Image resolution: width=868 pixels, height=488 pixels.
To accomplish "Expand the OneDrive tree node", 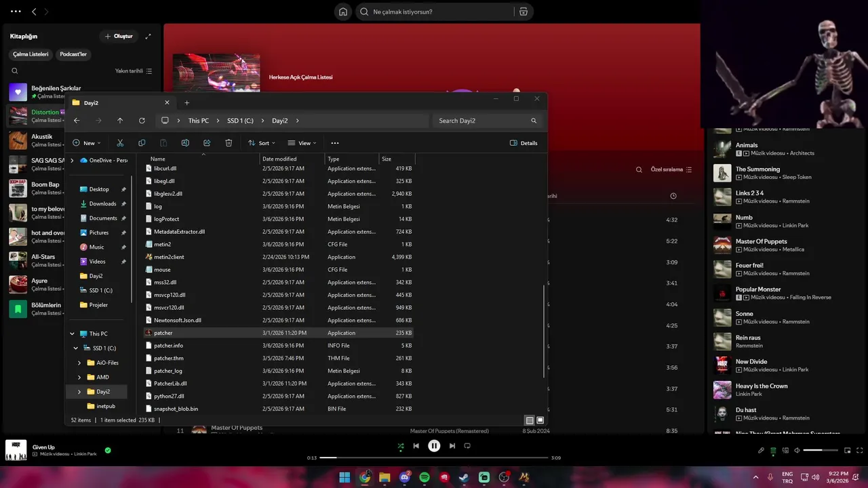I will (x=72, y=161).
